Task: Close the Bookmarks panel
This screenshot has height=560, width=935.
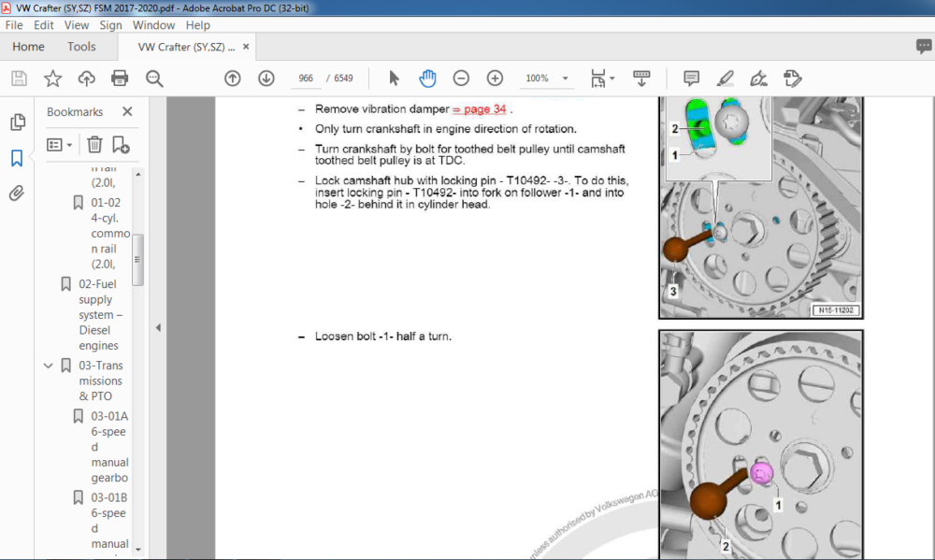Action: tap(127, 111)
